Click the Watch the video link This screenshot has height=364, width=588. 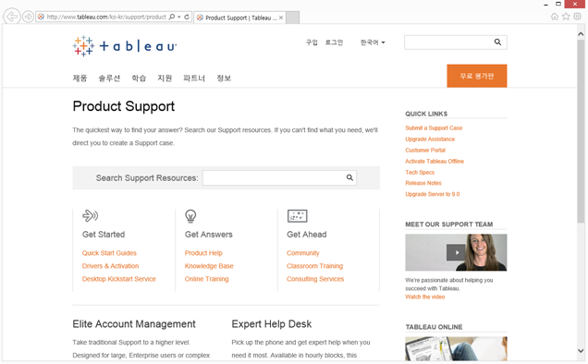tap(424, 297)
